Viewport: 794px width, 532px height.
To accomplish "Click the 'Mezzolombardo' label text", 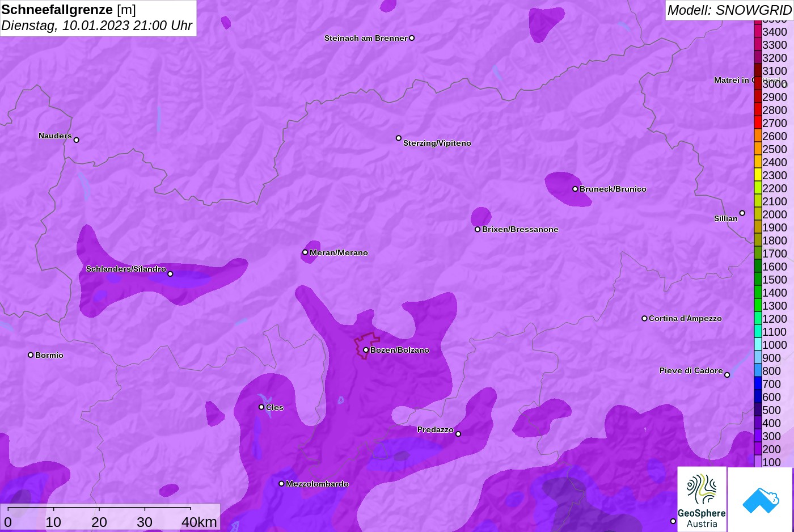I will click(317, 484).
